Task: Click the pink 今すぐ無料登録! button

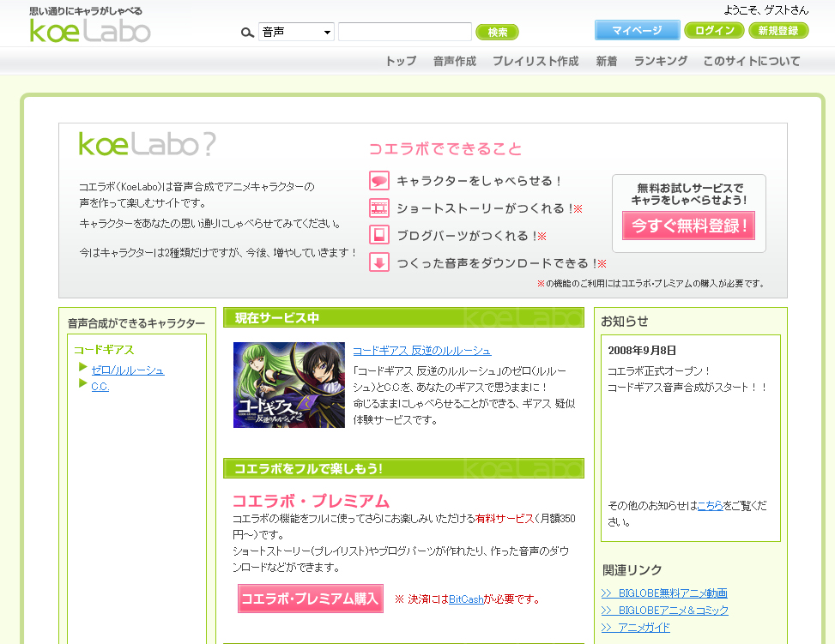Action: [x=688, y=226]
